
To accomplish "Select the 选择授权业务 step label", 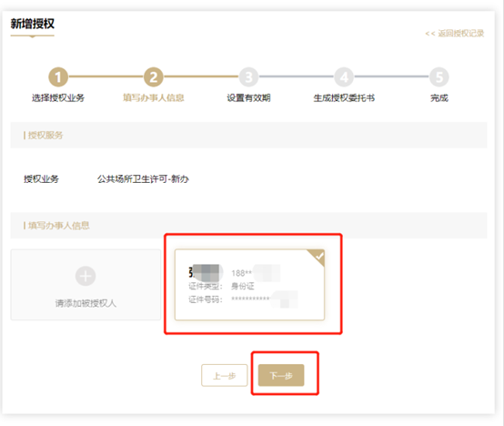I will [x=58, y=97].
